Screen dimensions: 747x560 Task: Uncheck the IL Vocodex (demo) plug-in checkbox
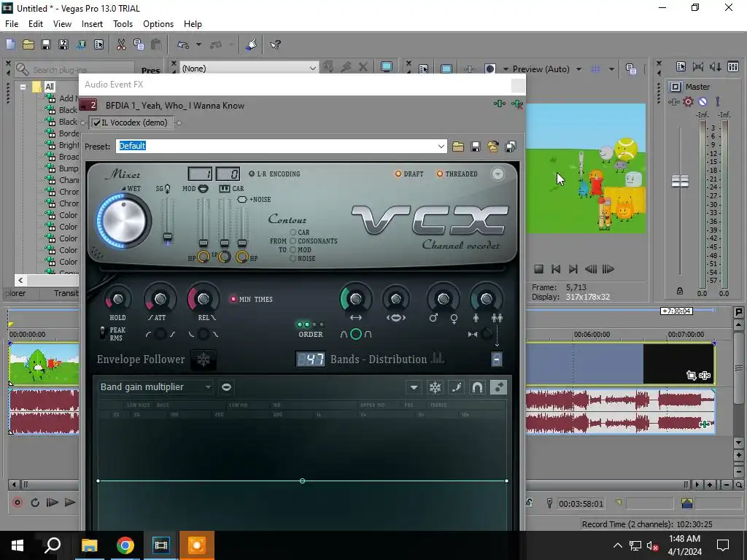97,122
